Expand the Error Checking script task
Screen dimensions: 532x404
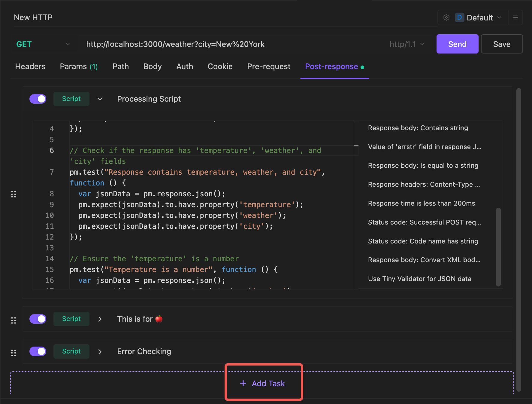click(100, 352)
